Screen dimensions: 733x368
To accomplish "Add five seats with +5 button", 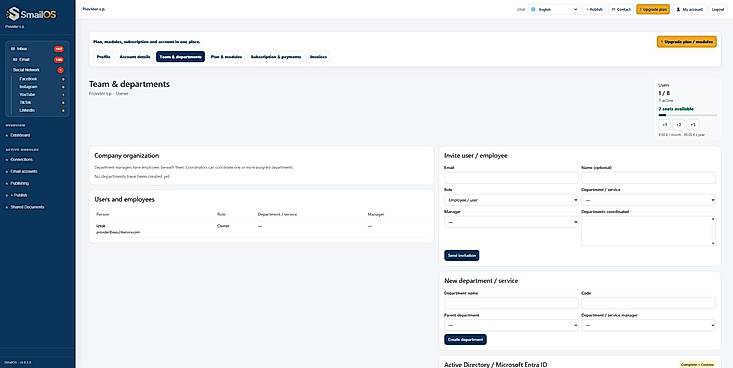I will pyautogui.click(x=693, y=125).
